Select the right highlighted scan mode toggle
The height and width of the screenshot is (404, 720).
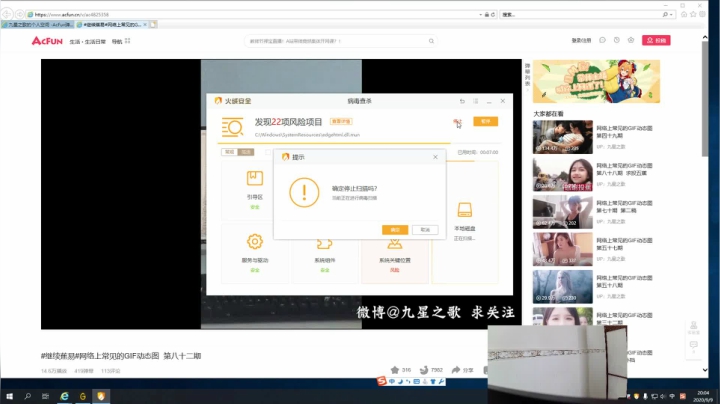(x=246, y=152)
